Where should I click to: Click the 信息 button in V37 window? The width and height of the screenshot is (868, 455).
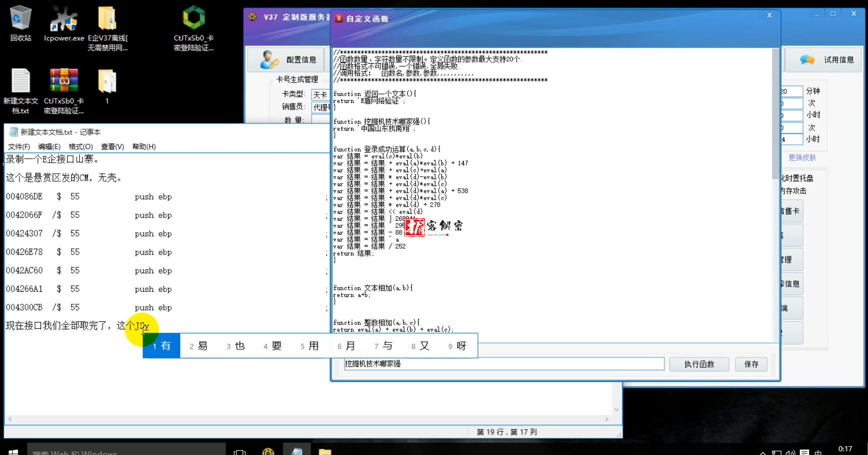791,284
